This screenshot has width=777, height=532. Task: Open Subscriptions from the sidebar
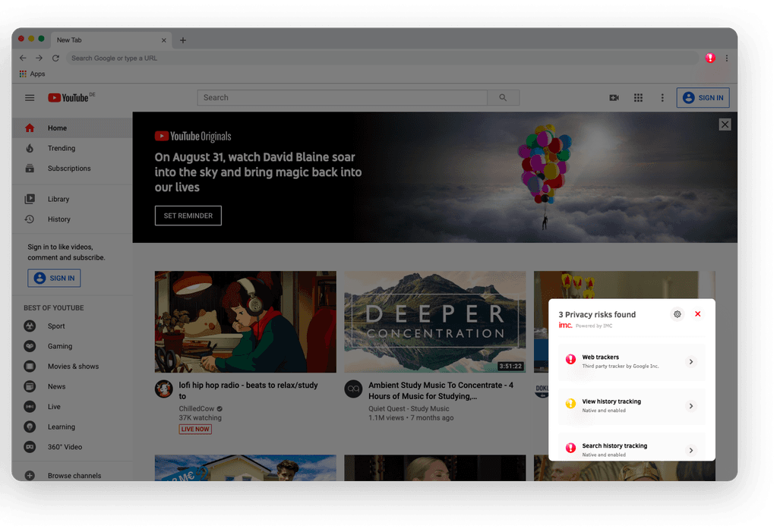coord(69,168)
